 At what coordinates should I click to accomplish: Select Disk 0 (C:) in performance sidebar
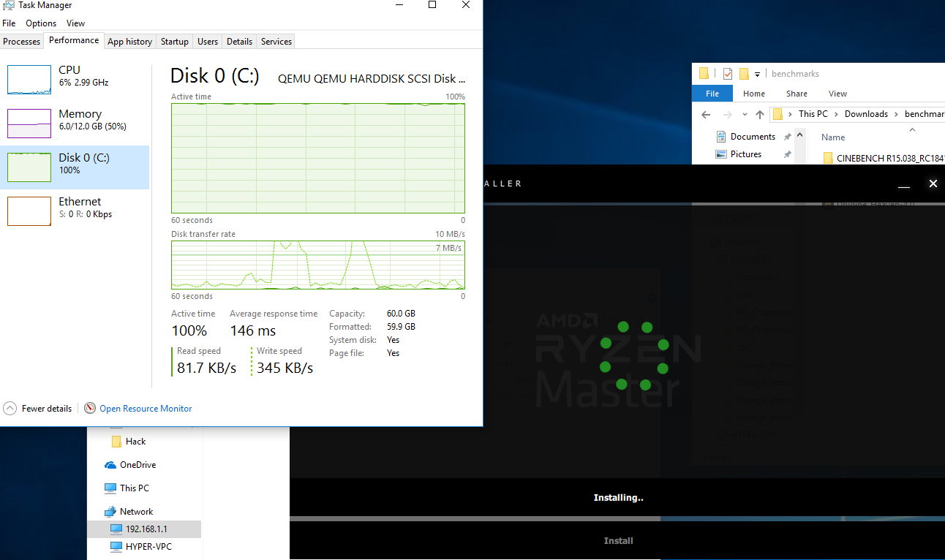coord(75,167)
